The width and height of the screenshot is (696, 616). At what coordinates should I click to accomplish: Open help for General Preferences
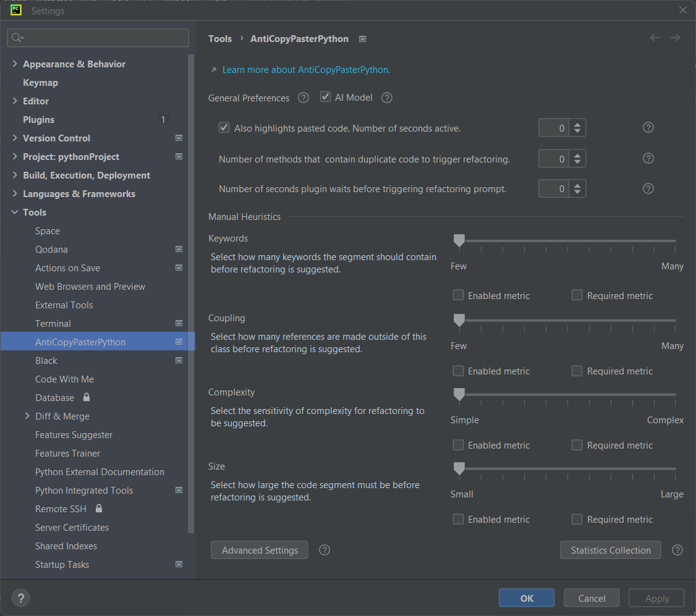303,98
